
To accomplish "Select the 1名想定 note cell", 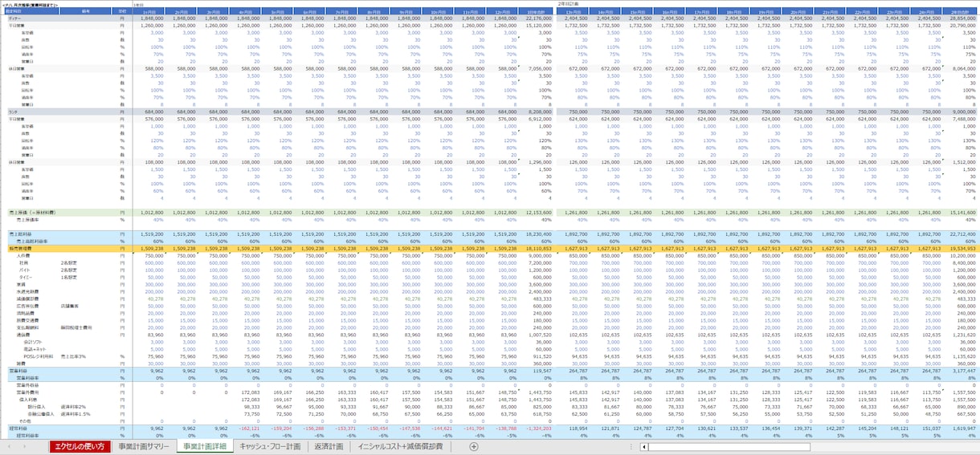I will pyautogui.click(x=69, y=277).
